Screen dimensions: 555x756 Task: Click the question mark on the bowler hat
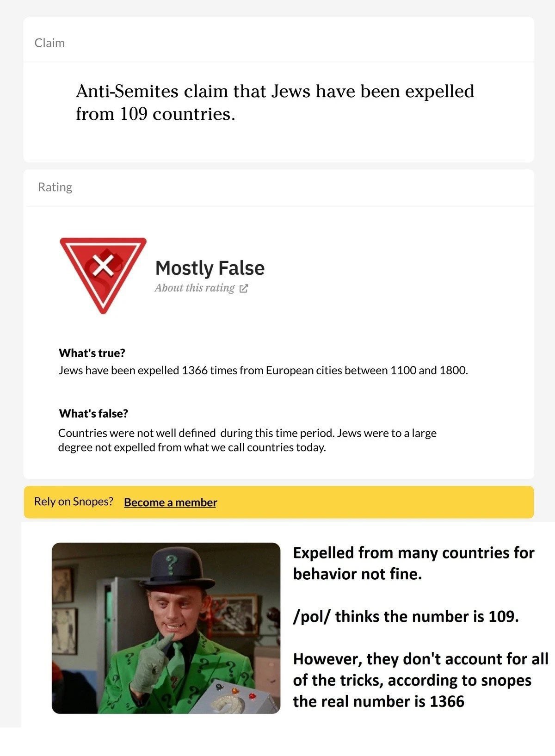172,564
